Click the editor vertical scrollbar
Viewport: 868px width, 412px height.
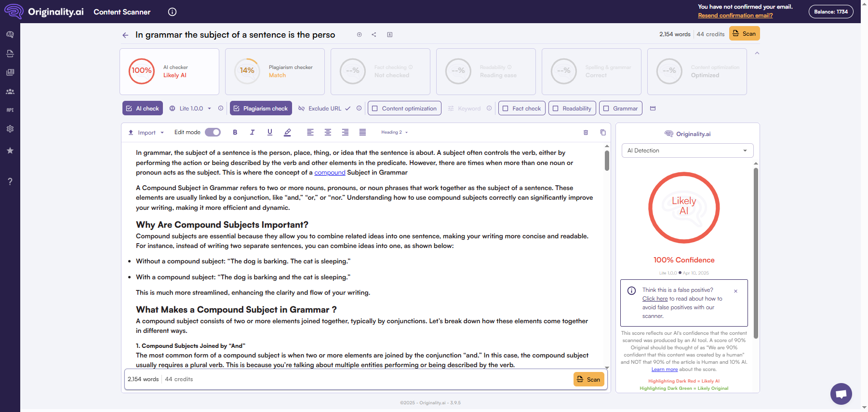(607, 160)
